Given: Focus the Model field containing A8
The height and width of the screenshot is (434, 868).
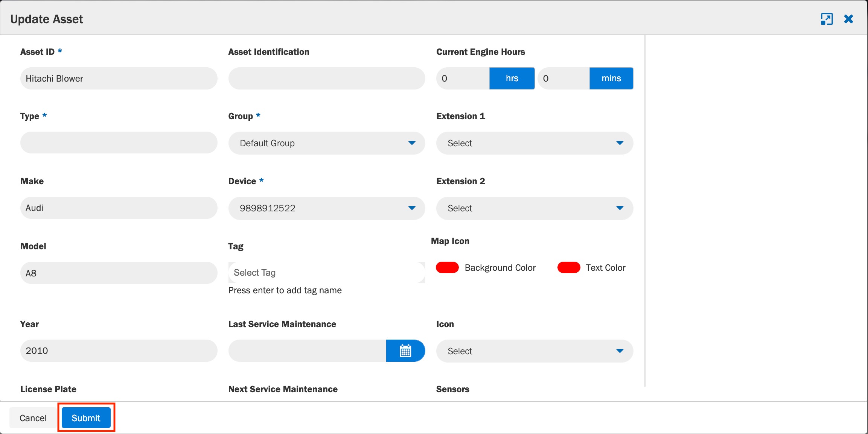Looking at the screenshot, I should [119, 273].
